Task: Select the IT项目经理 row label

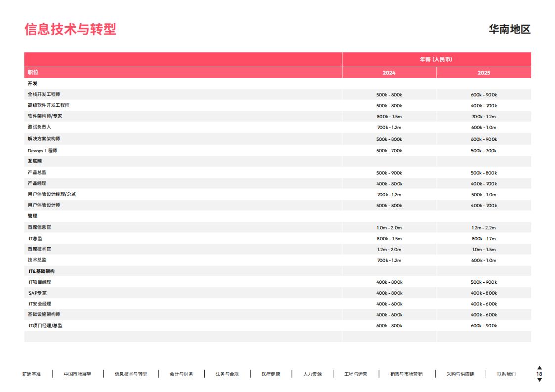Action: (x=40, y=282)
